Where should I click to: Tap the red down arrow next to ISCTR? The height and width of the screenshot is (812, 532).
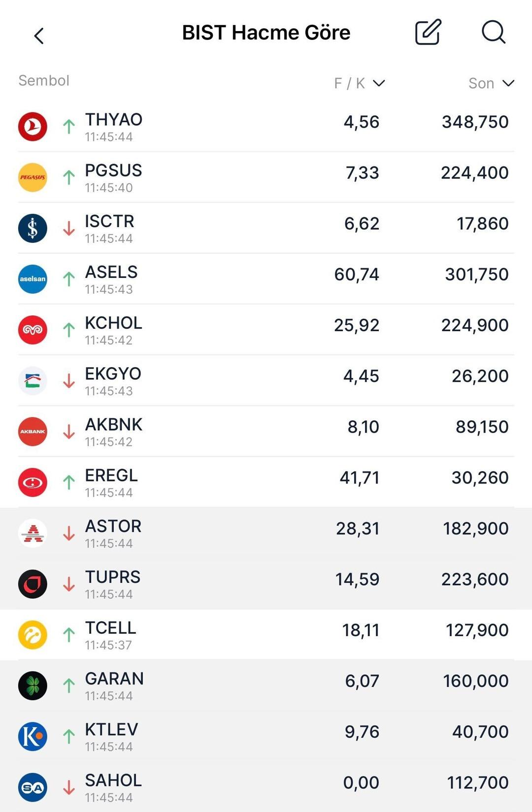point(68,228)
